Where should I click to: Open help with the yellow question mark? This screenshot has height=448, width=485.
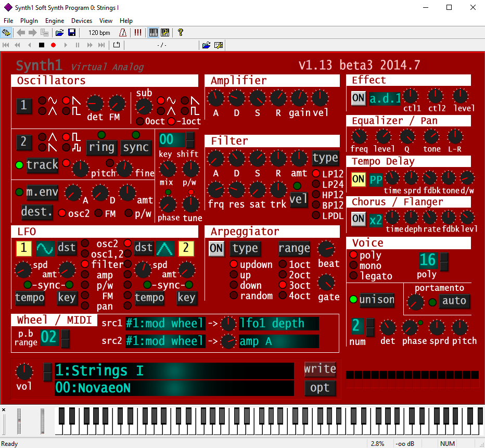coord(181,32)
